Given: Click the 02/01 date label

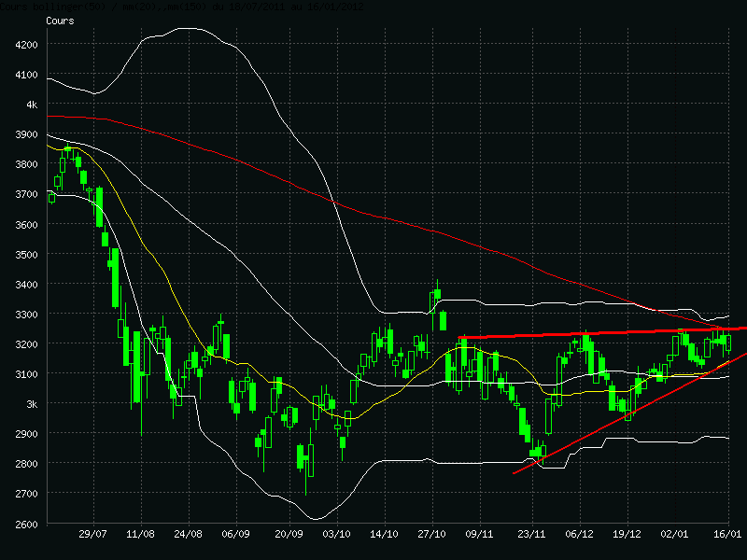Looking at the screenshot, I should [674, 535].
